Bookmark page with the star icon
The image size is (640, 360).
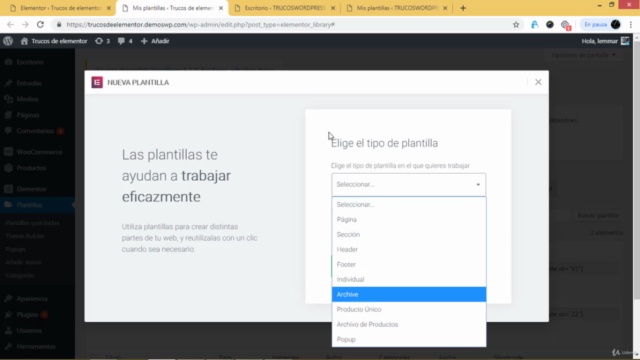(x=516, y=24)
